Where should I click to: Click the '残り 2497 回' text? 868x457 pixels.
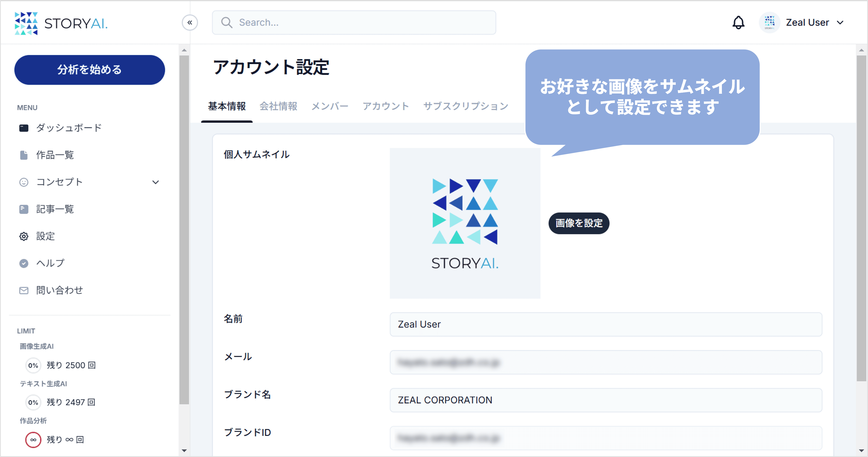(x=71, y=402)
